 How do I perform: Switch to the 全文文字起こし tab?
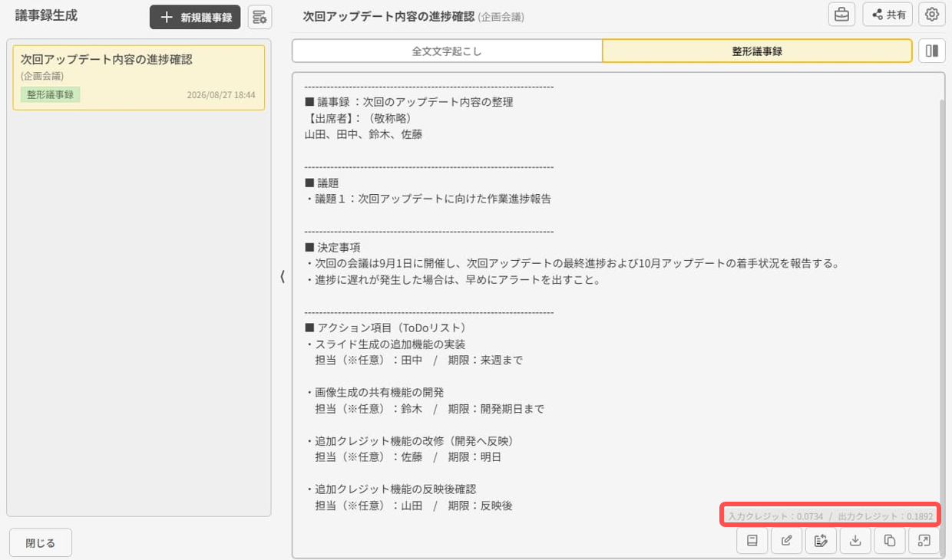tap(447, 51)
